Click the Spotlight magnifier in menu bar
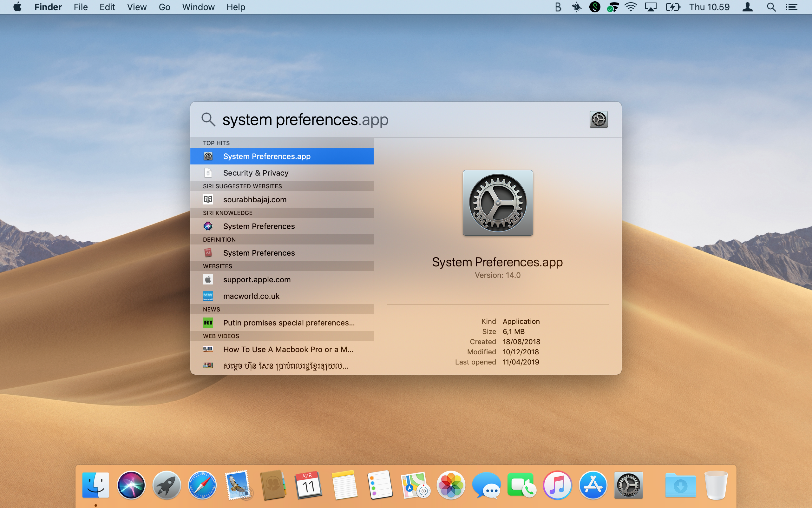The width and height of the screenshot is (812, 508). point(771,7)
